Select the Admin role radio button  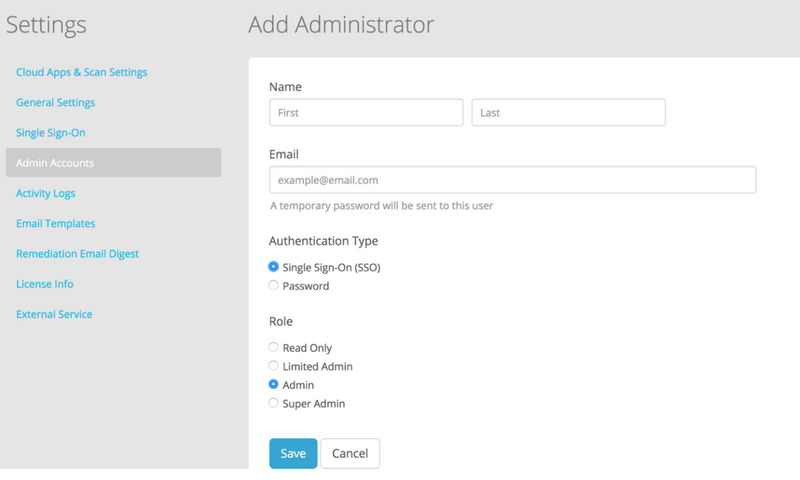(274, 385)
